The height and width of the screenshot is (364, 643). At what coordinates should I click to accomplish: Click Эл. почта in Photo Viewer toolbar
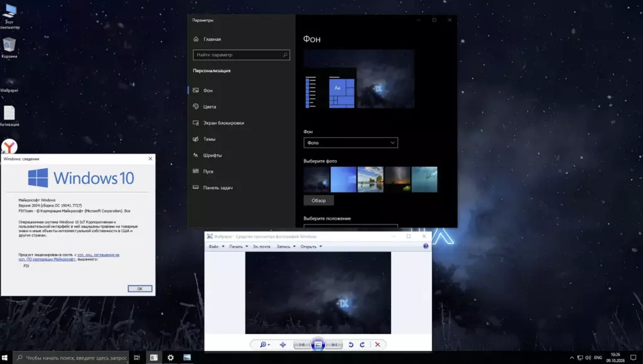click(262, 247)
